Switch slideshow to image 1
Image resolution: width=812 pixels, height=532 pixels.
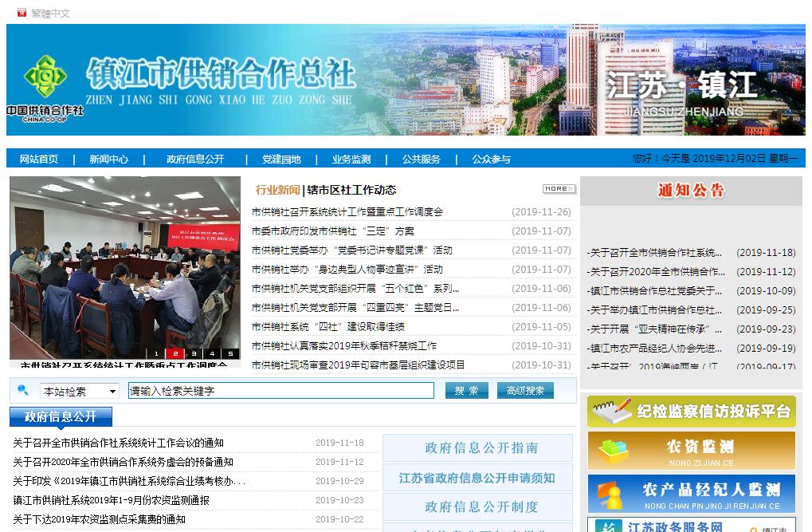tap(156, 353)
